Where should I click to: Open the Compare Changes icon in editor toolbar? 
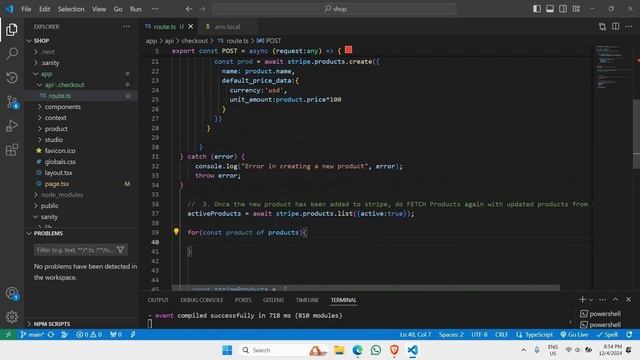602,27
